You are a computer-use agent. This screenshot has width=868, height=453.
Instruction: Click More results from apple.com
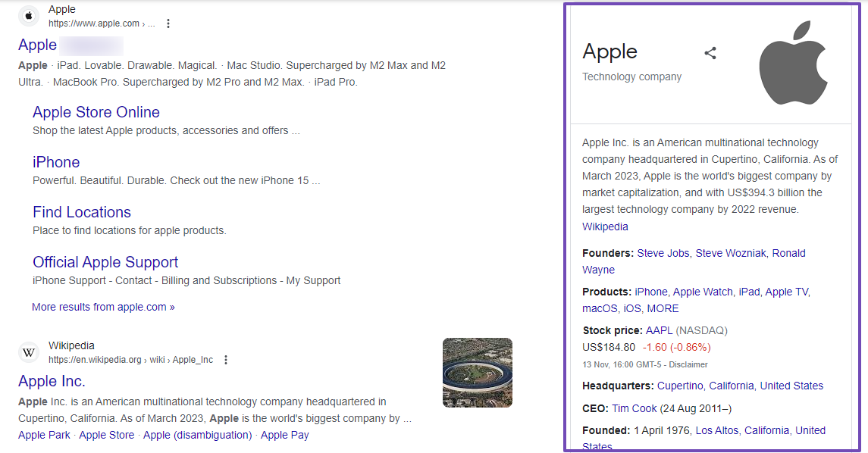(104, 307)
